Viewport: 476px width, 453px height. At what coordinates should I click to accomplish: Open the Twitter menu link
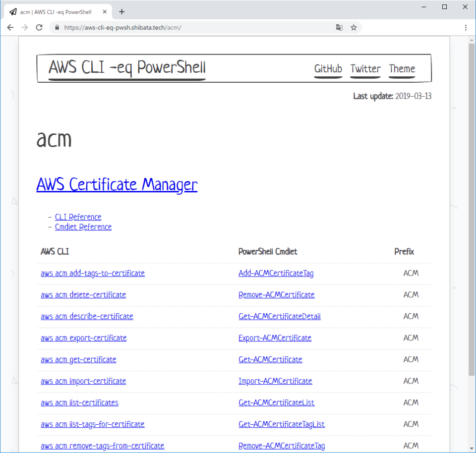[365, 69]
